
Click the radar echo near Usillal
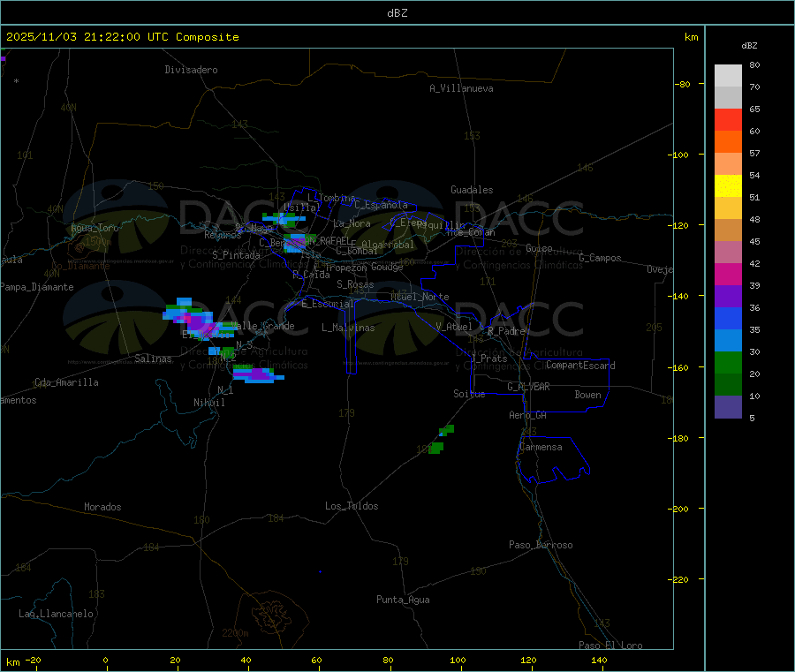point(284,219)
